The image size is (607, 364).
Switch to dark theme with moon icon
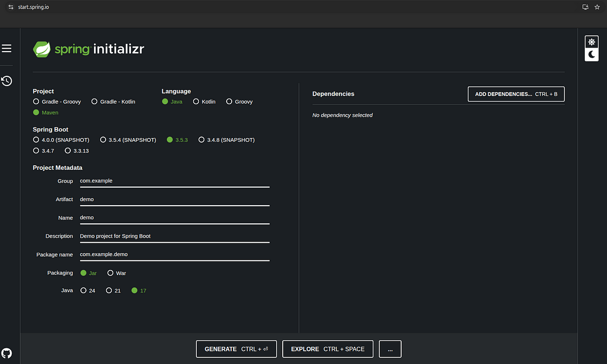591,55
